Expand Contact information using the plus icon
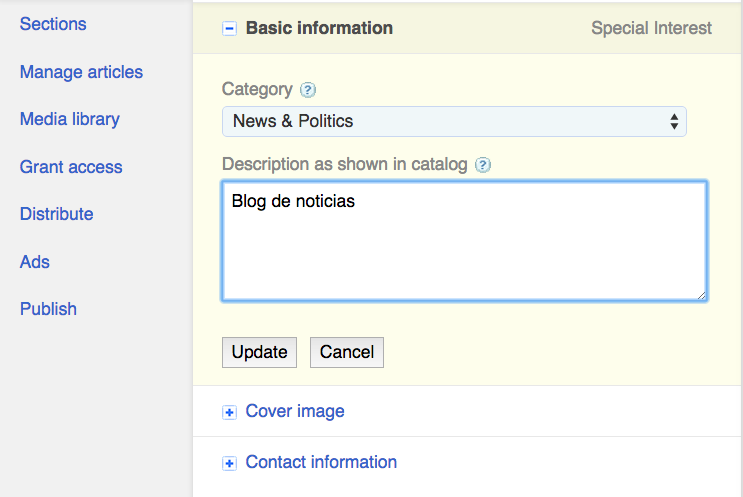Screen dimensions: 743x497 pyautogui.click(x=229, y=463)
